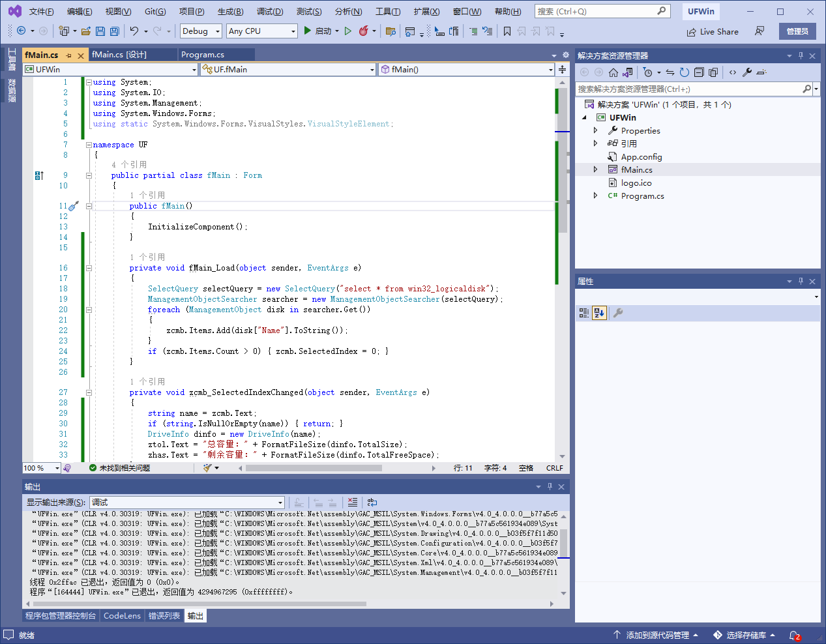
Task: Collapse all nodes in Solution Explorer
Action: (x=699, y=72)
